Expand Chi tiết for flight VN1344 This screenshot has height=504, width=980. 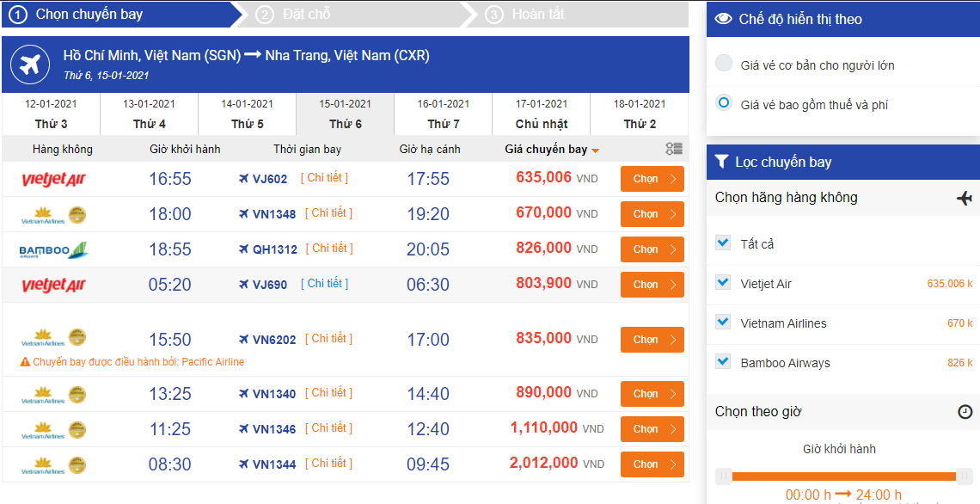328,464
